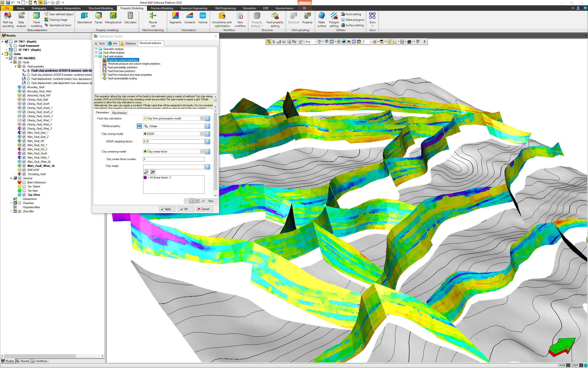Open Contacts tool

(189, 18)
